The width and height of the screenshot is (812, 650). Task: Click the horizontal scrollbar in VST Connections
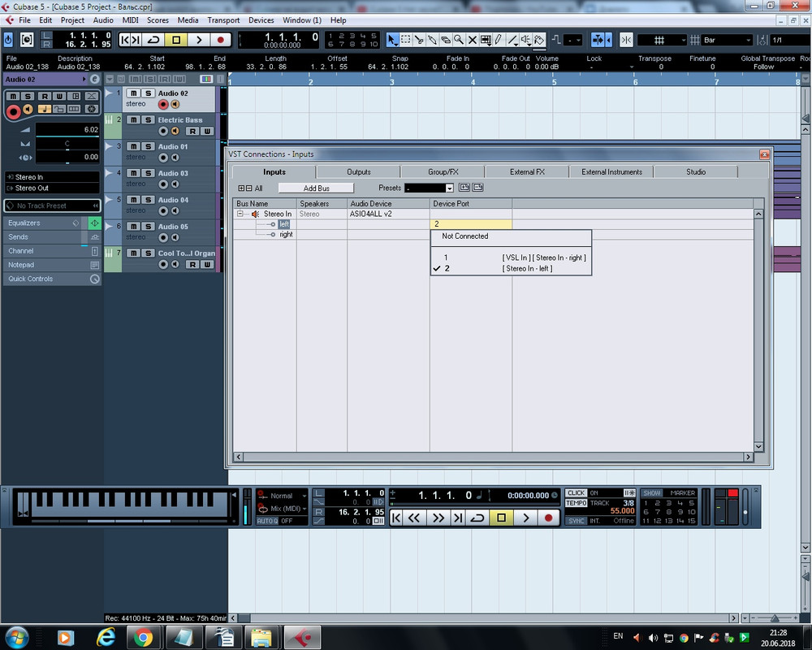point(494,457)
